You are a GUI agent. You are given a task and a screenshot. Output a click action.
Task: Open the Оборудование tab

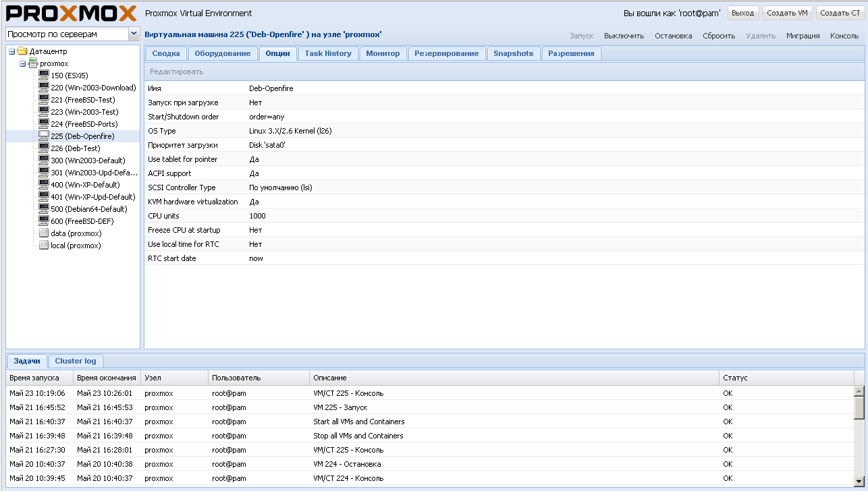(223, 53)
